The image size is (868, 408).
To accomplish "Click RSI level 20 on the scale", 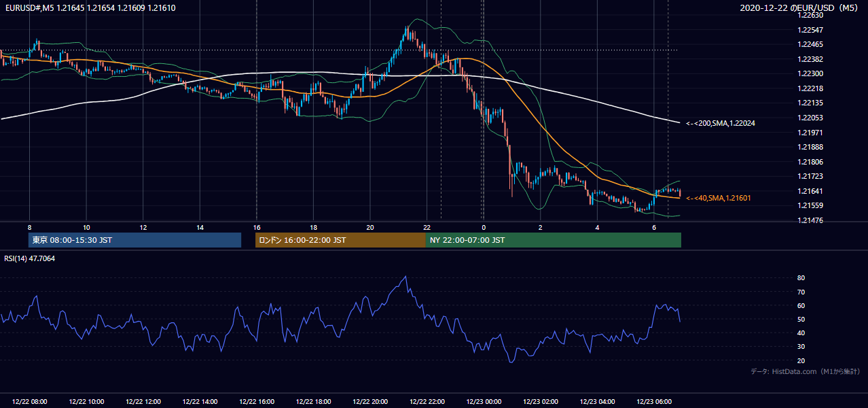I will point(801,360).
